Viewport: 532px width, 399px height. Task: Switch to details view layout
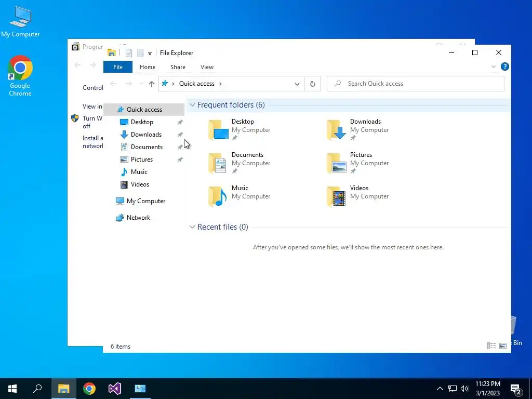tap(491, 345)
